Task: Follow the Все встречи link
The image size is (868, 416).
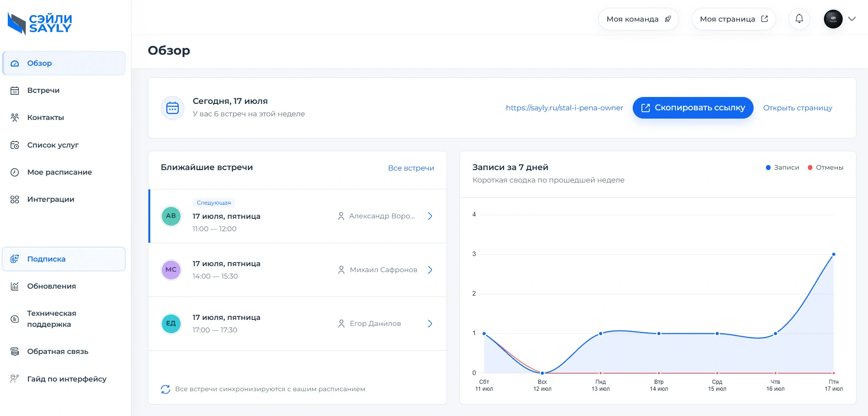Action: coord(411,168)
